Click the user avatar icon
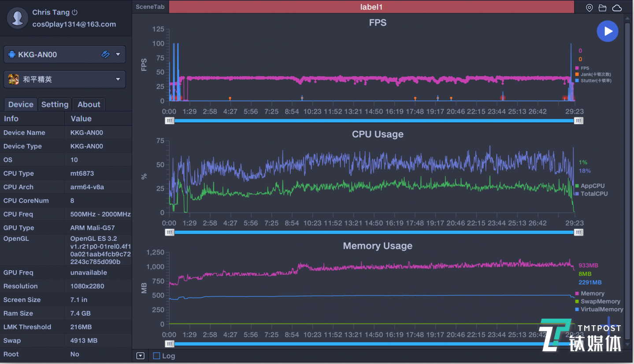 (x=18, y=18)
